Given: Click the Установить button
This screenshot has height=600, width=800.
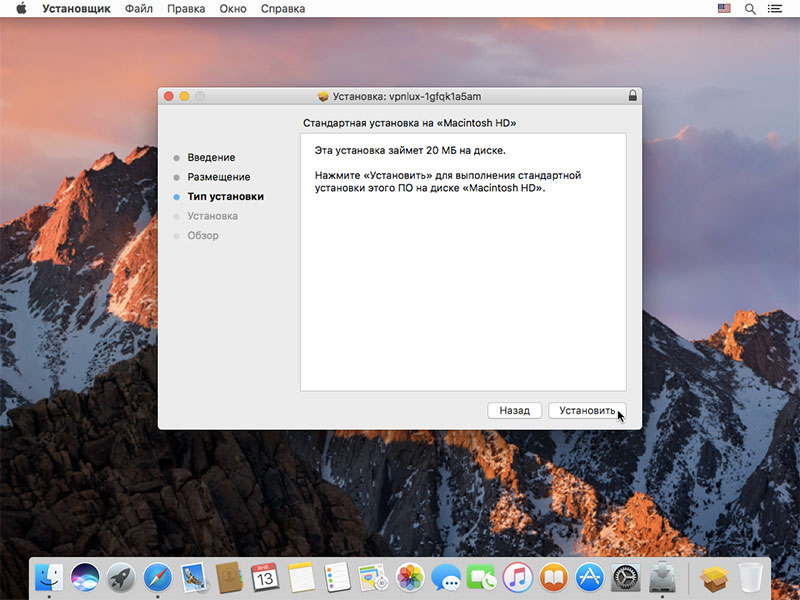Looking at the screenshot, I should pyautogui.click(x=587, y=411).
